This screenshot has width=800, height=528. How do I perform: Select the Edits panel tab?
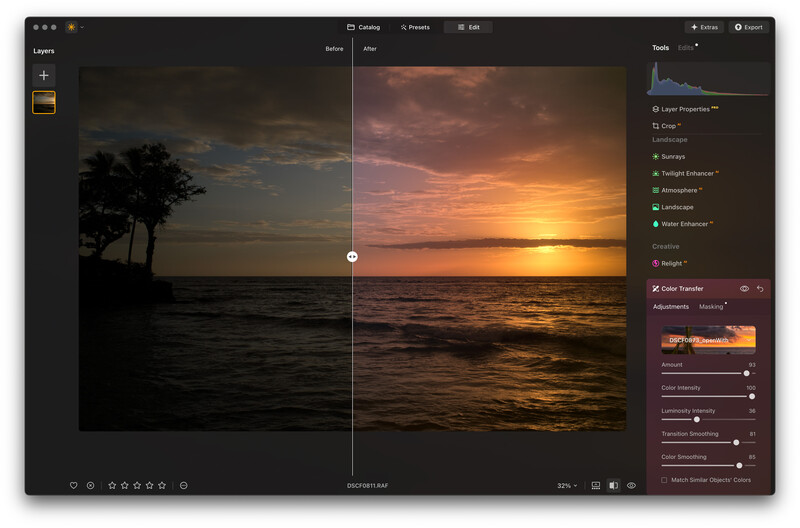(x=686, y=48)
